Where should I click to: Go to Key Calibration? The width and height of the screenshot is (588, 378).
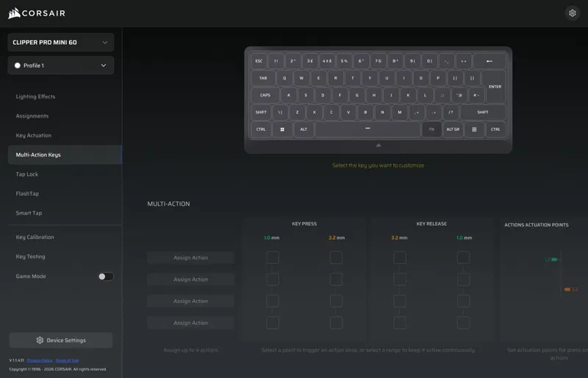pos(35,238)
